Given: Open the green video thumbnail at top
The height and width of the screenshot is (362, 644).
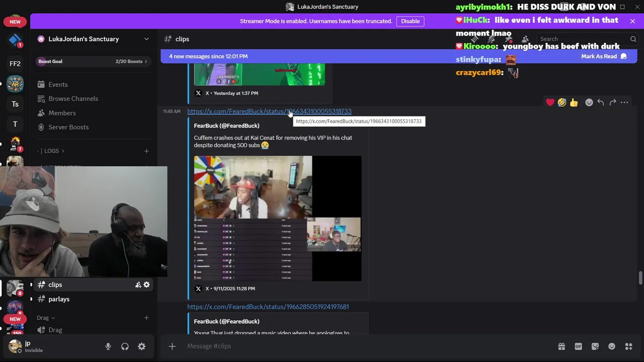Looking at the screenshot, I should 260,74.
